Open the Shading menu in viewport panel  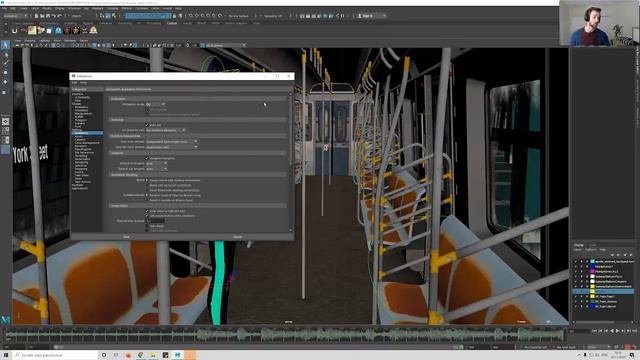30,40
